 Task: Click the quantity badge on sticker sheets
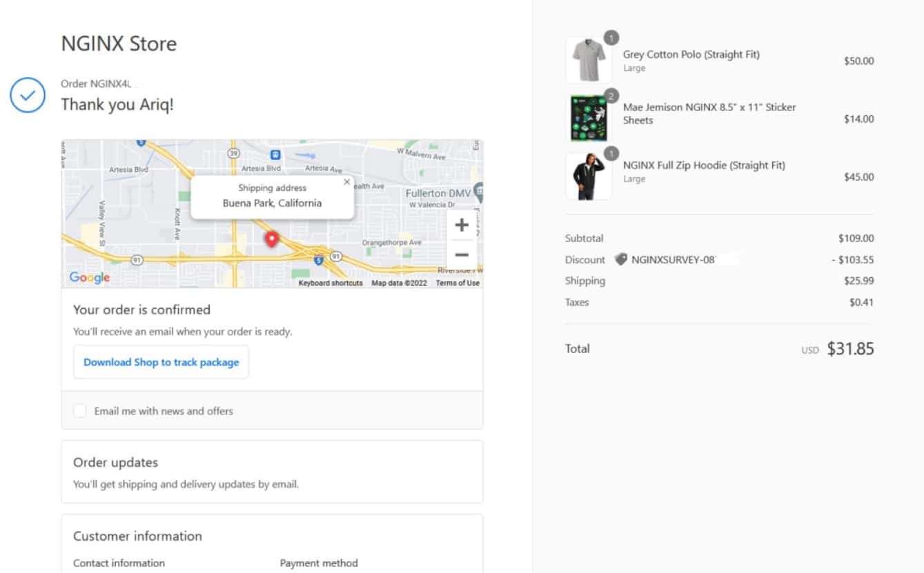tap(611, 95)
